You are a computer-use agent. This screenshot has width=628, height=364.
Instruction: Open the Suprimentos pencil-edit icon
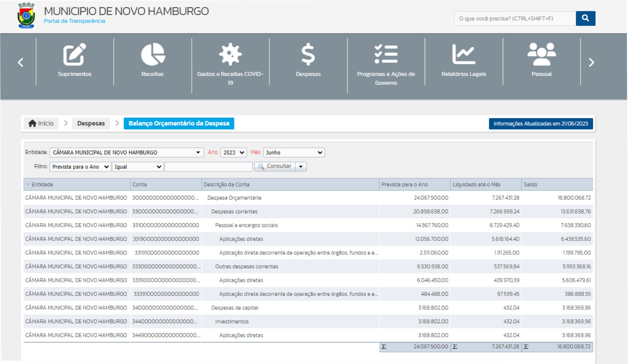coord(74,54)
